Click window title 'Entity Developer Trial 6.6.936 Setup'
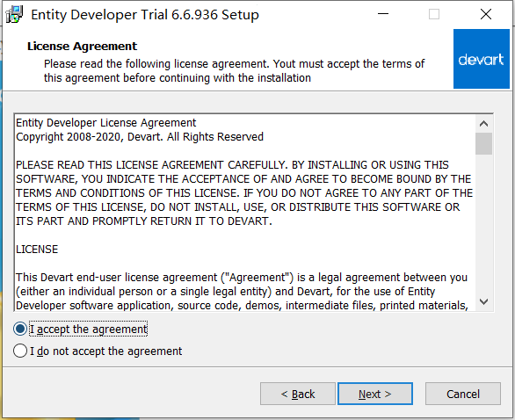This screenshot has width=515, height=420. [145, 15]
